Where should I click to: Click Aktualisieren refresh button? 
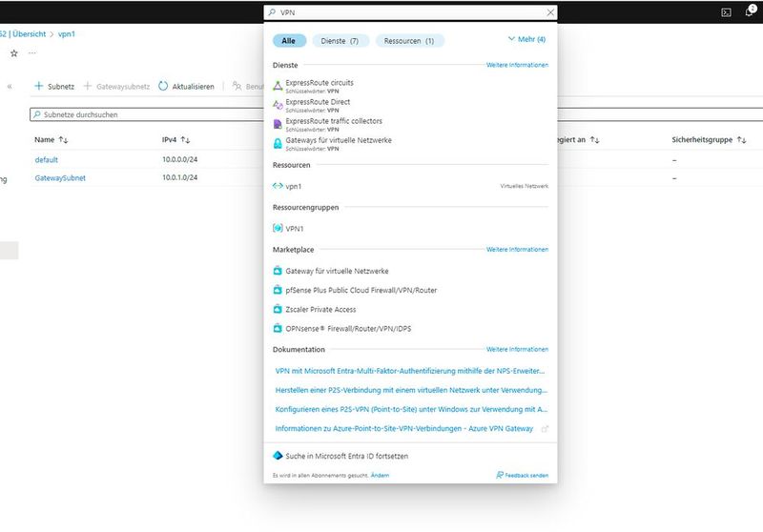click(186, 86)
